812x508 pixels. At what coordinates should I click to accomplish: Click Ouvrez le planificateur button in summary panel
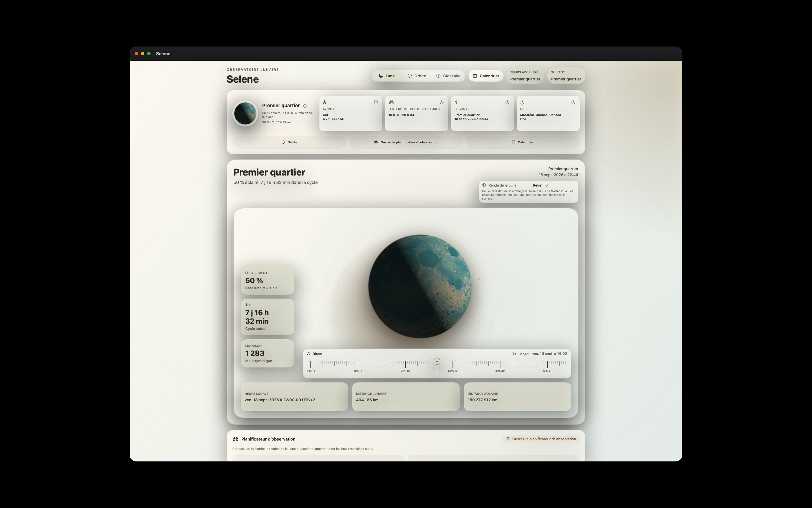(x=406, y=142)
